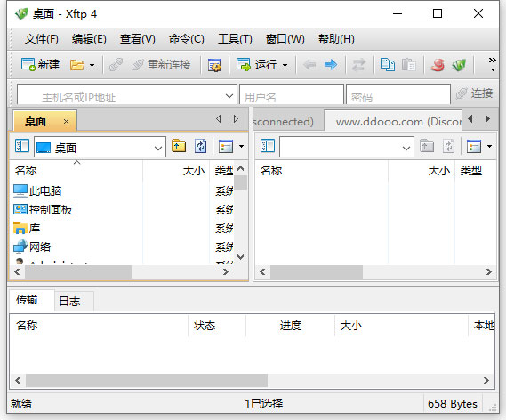Select 库 in local list
Image resolution: width=506 pixels, height=420 pixels.
point(27,228)
